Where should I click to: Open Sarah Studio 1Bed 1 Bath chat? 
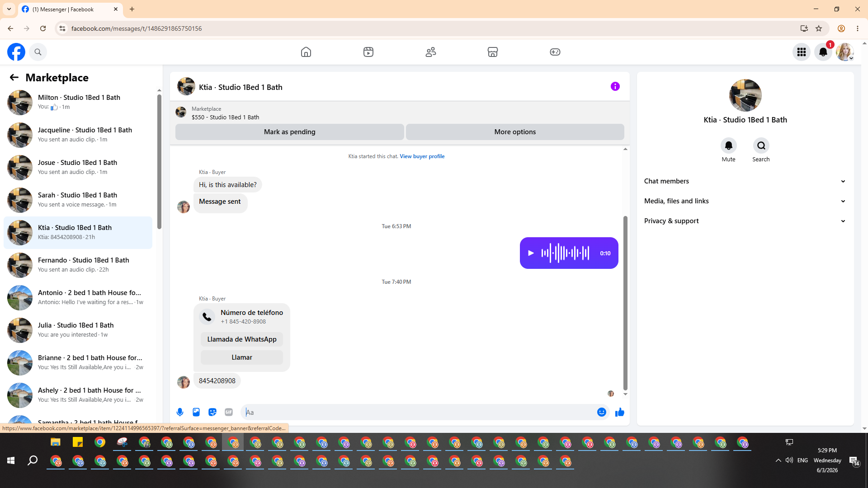[78, 200]
